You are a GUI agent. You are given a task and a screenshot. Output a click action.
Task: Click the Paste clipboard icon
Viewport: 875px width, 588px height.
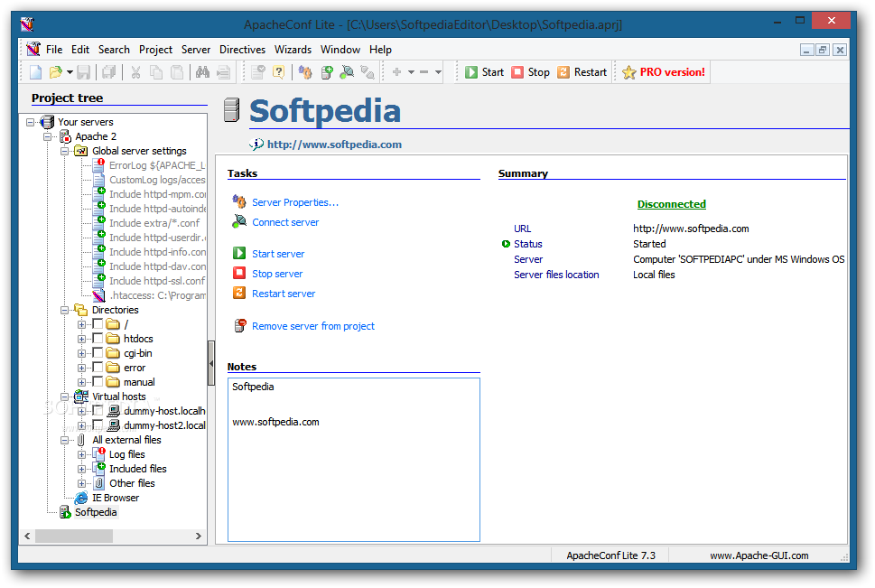click(177, 72)
